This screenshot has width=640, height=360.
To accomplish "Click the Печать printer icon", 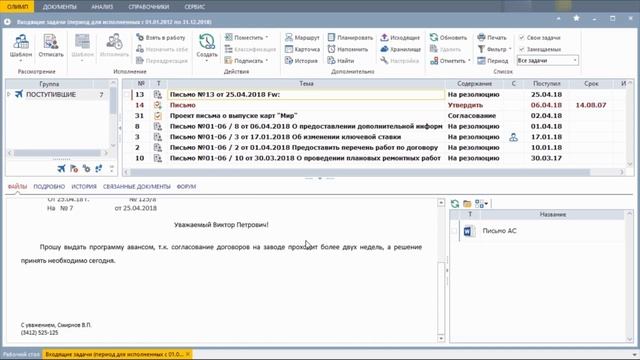I will point(481,38).
